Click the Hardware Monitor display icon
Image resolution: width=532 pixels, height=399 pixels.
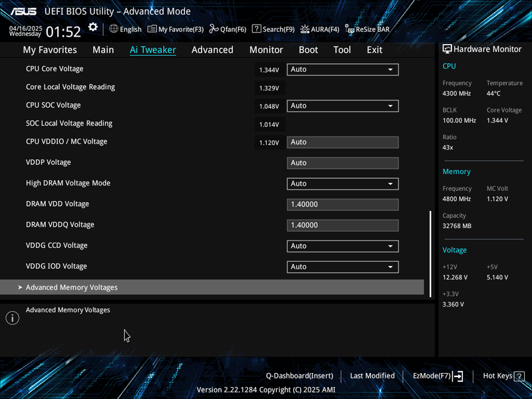click(x=447, y=49)
